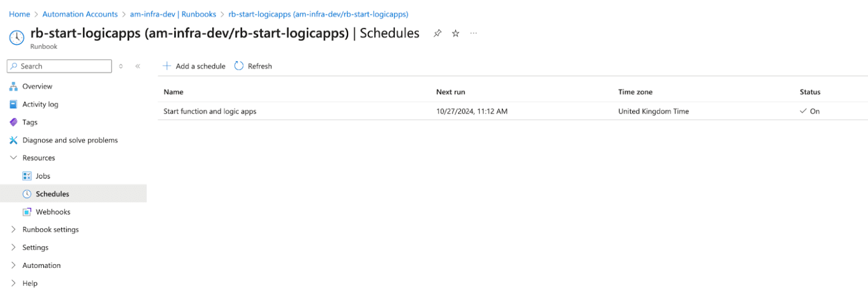Open the Webhooks page
Image resolution: width=868 pixels, height=300 pixels.
[x=53, y=212]
